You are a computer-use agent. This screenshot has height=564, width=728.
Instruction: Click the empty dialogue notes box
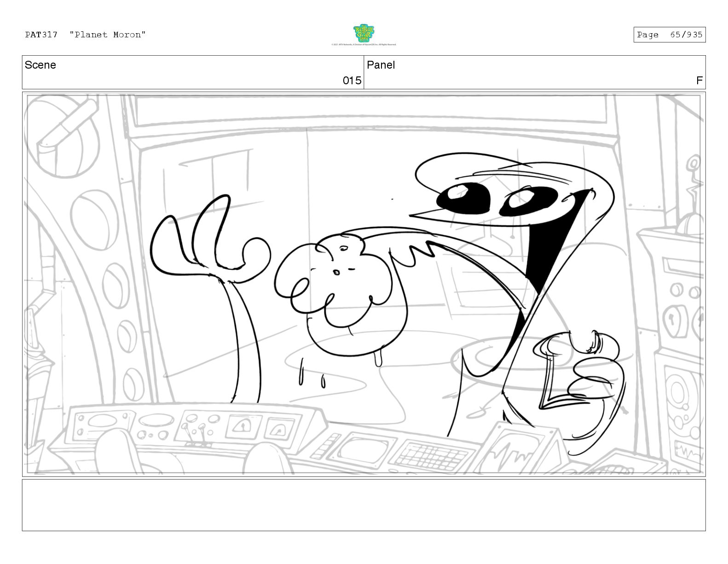coord(364,505)
